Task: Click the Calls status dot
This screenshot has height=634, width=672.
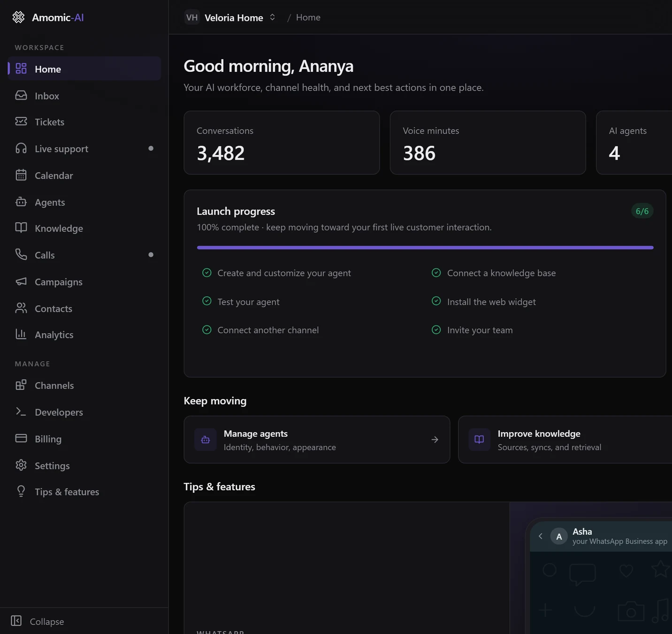Action: [x=151, y=255]
